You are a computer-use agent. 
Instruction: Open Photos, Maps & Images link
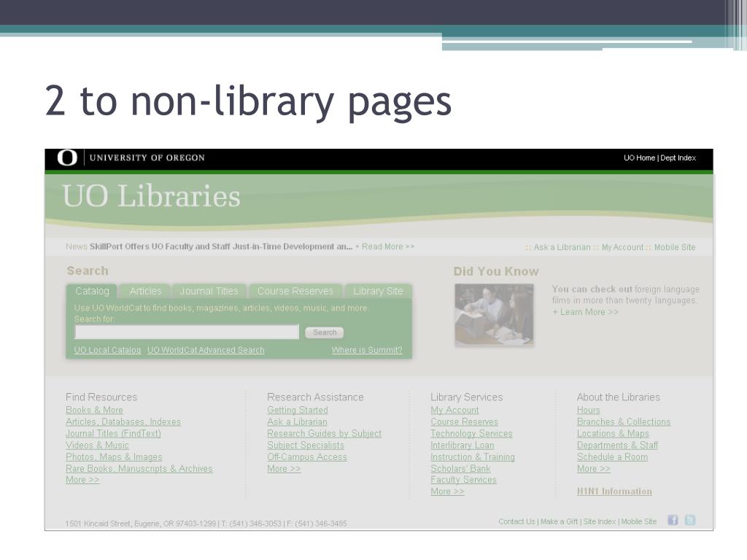click(114, 456)
